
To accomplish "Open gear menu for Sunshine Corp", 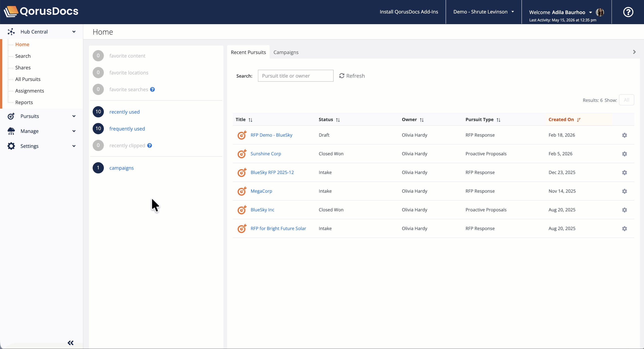I will pyautogui.click(x=625, y=154).
